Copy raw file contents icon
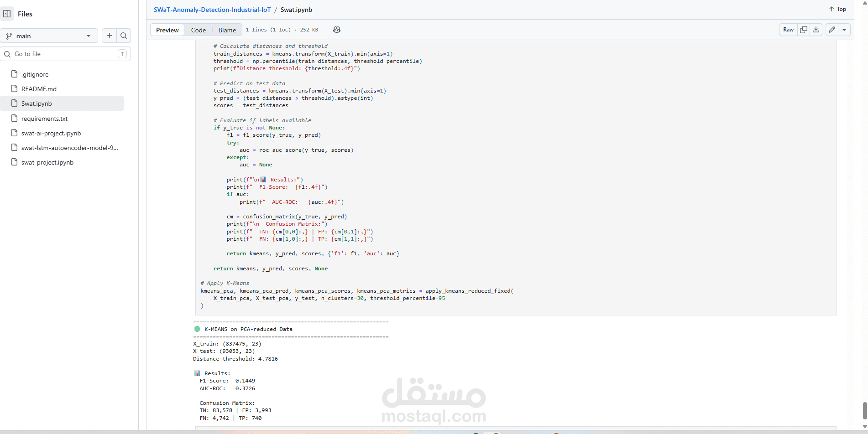The height and width of the screenshot is (434, 868). point(804,30)
